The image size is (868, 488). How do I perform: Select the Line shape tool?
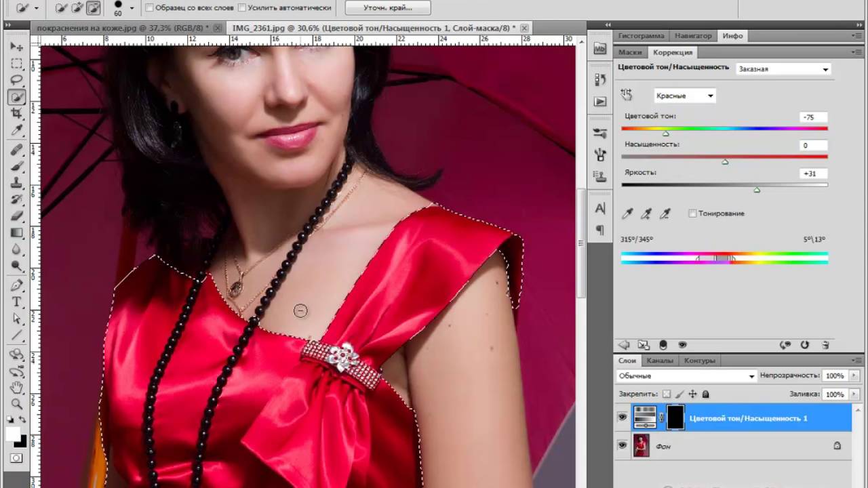point(17,335)
